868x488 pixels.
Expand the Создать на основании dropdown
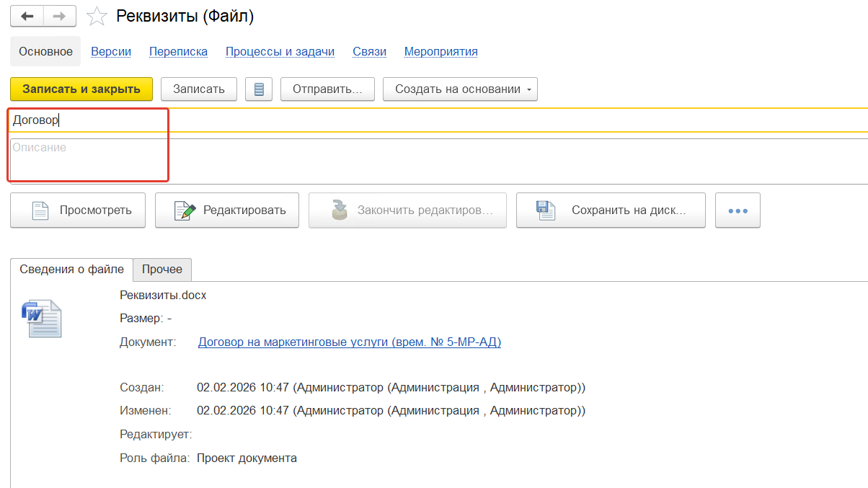coord(460,89)
